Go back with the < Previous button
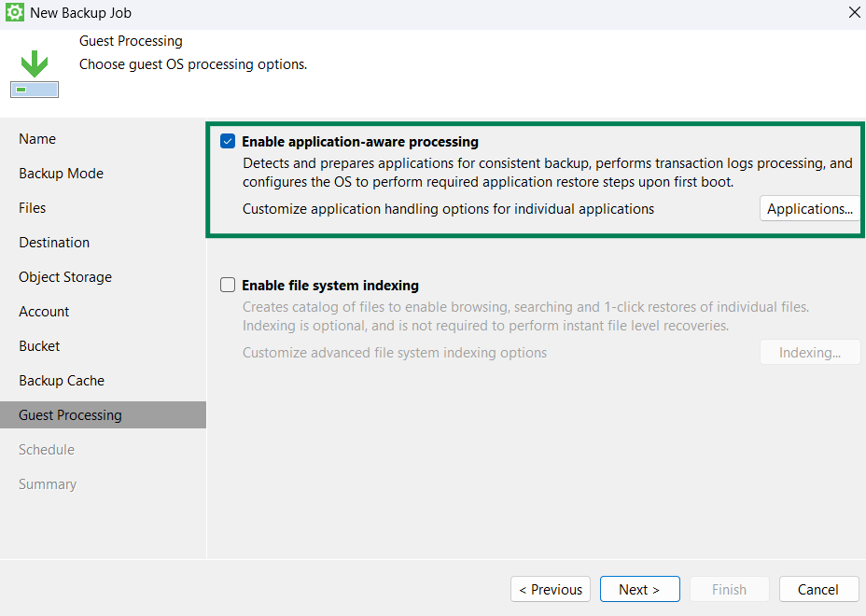The height and width of the screenshot is (616, 866). 551,589
